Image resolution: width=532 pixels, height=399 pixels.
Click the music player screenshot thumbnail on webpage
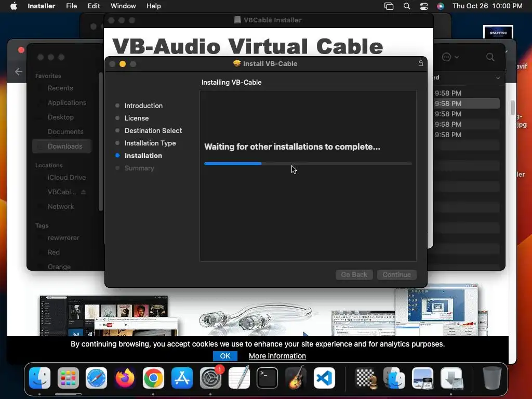[x=108, y=315]
